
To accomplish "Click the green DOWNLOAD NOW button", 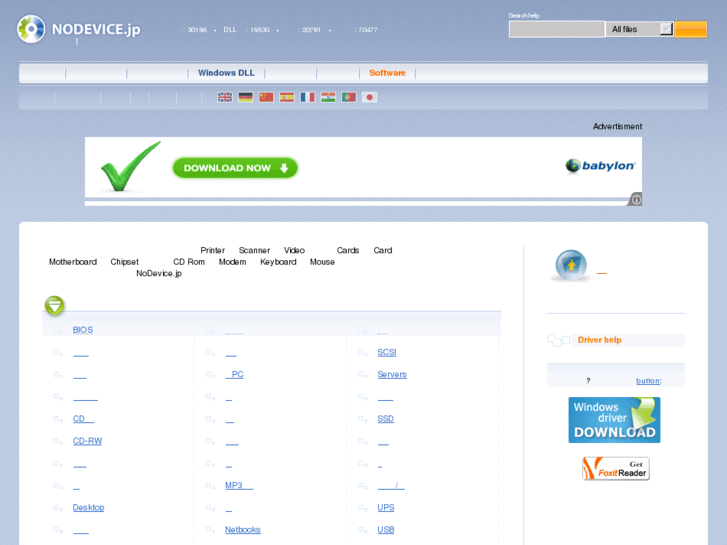I will [x=235, y=168].
